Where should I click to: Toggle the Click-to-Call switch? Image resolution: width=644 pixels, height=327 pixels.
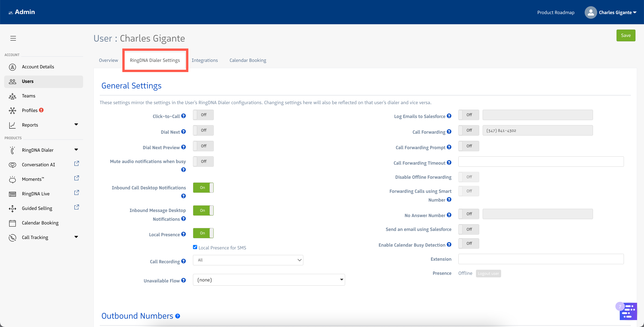(203, 115)
